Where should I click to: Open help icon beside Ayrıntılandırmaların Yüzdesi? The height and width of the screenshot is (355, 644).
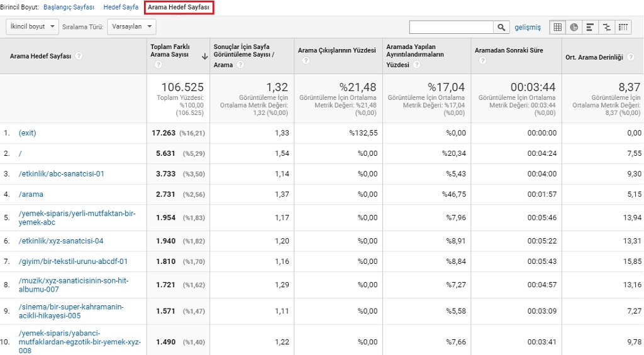pyautogui.click(x=416, y=65)
